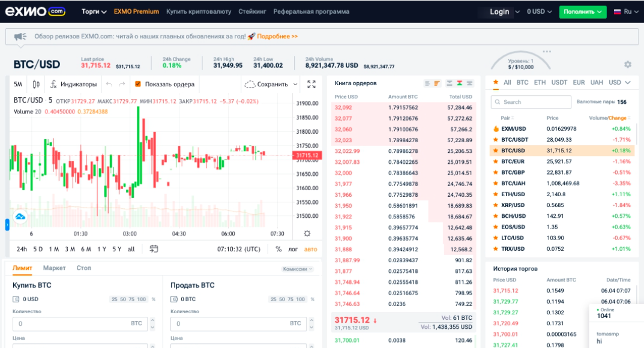The width and height of the screenshot is (644, 348).
Task: Undo the last chart action
Action: (109, 84)
